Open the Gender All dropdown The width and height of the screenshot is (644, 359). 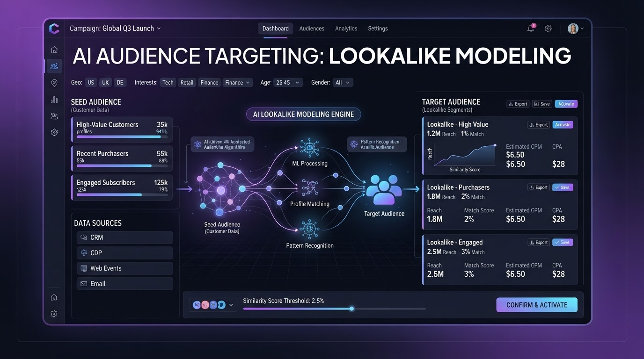click(343, 83)
